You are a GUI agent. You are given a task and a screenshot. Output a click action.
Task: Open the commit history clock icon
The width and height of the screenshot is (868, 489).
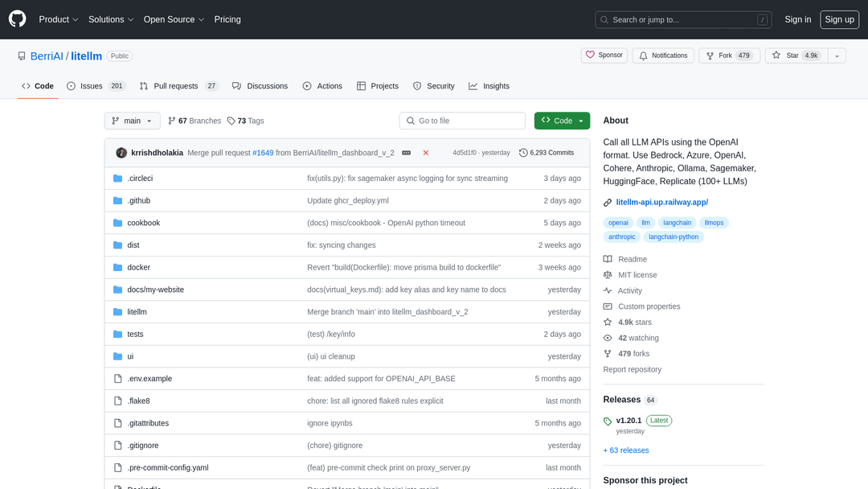pos(523,152)
